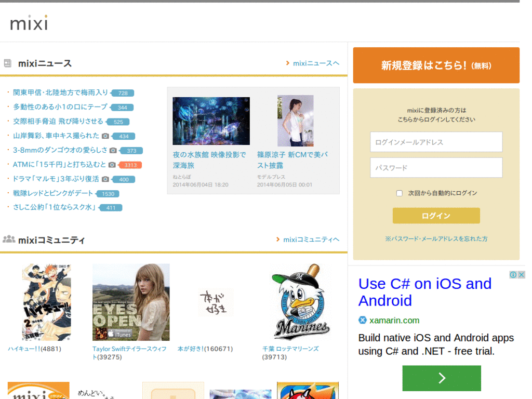Click the login email address input field
This screenshot has width=532, height=399.
point(436,142)
